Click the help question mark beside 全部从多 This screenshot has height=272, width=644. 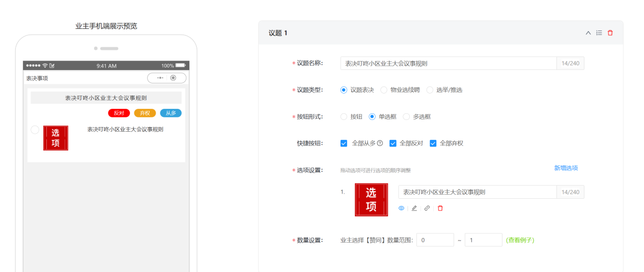pyautogui.click(x=380, y=143)
